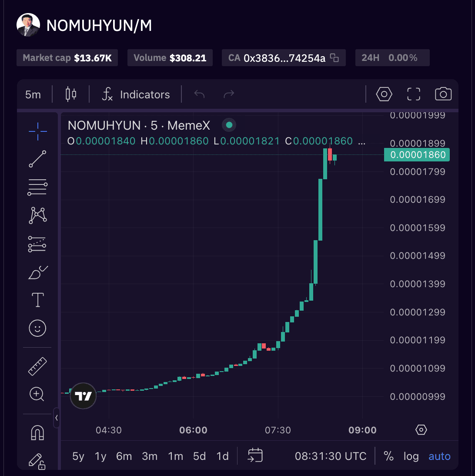Select the trend line drawing tool
Image resolution: width=475 pixels, height=476 pixels.
click(38, 159)
